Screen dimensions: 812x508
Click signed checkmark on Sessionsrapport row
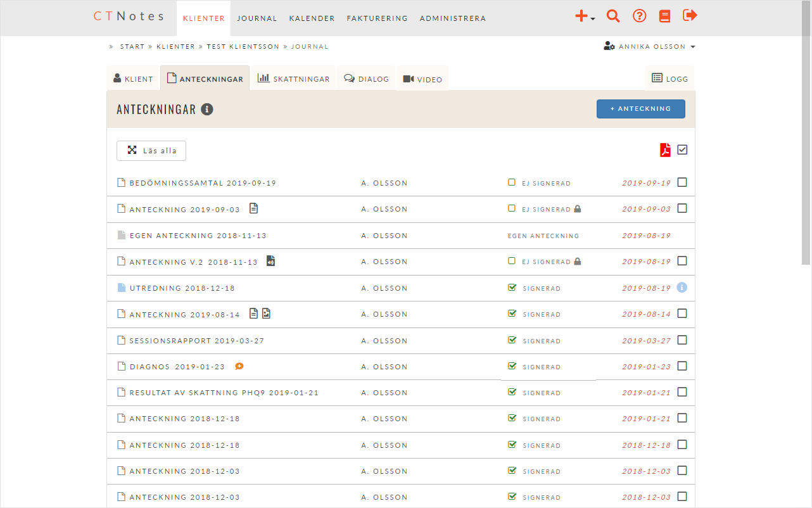[x=512, y=340]
